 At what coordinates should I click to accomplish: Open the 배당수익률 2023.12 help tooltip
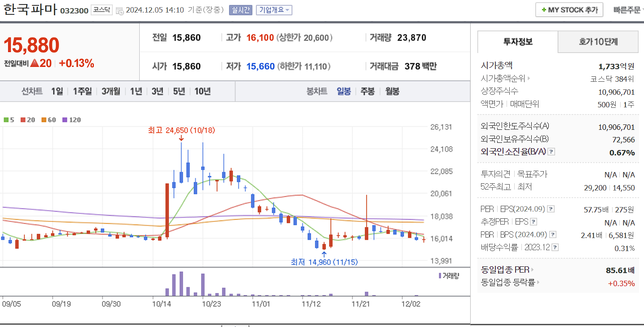coord(556,247)
